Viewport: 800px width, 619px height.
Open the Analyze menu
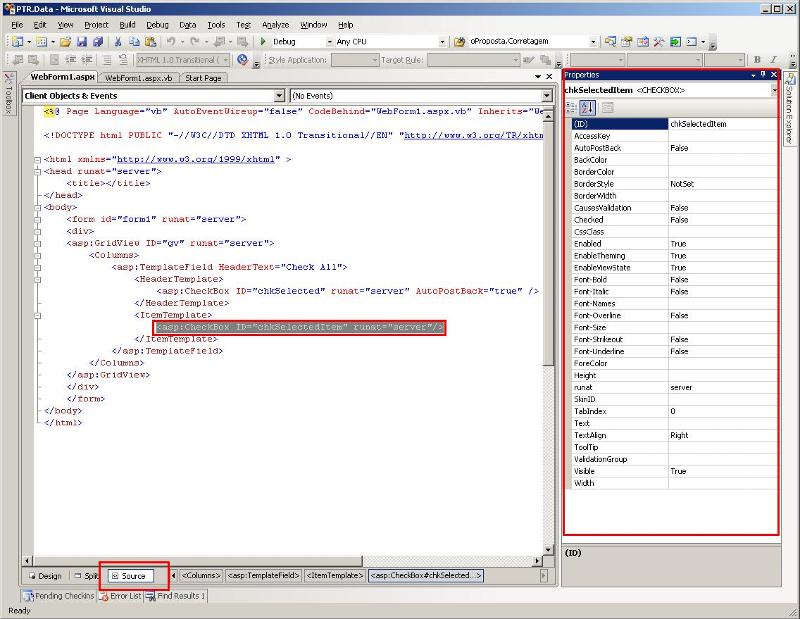pyautogui.click(x=276, y=24)
